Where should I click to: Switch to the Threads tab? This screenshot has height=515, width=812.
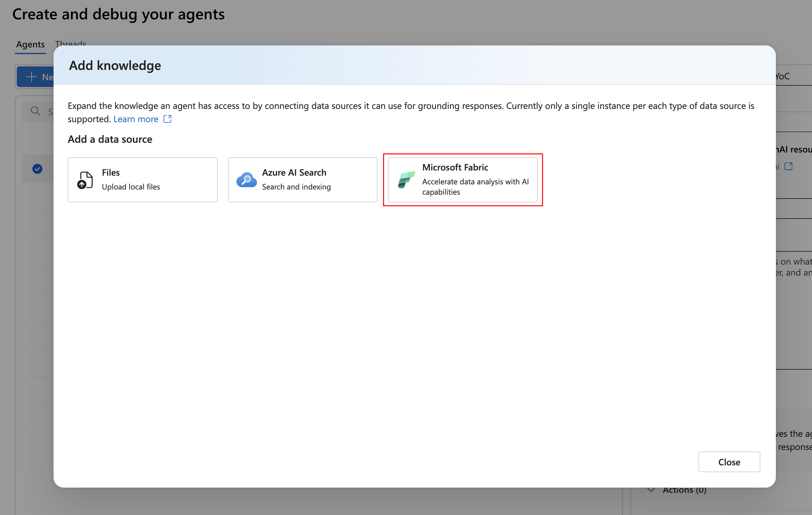click(x=71, y=44)
